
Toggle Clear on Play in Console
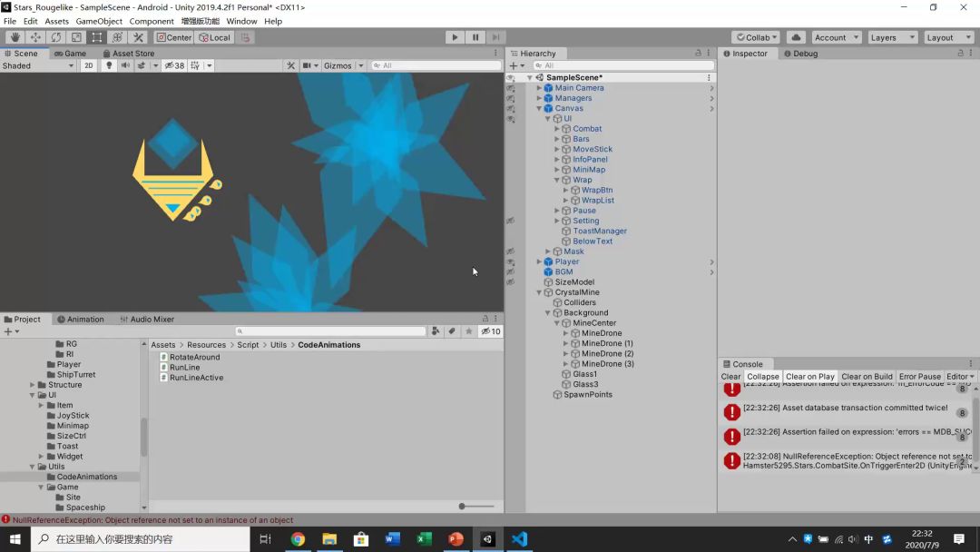(810, 377)
